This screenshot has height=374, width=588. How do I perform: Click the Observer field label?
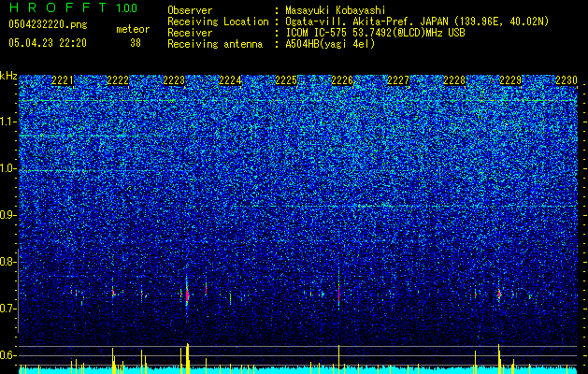[x=190, y=10]
